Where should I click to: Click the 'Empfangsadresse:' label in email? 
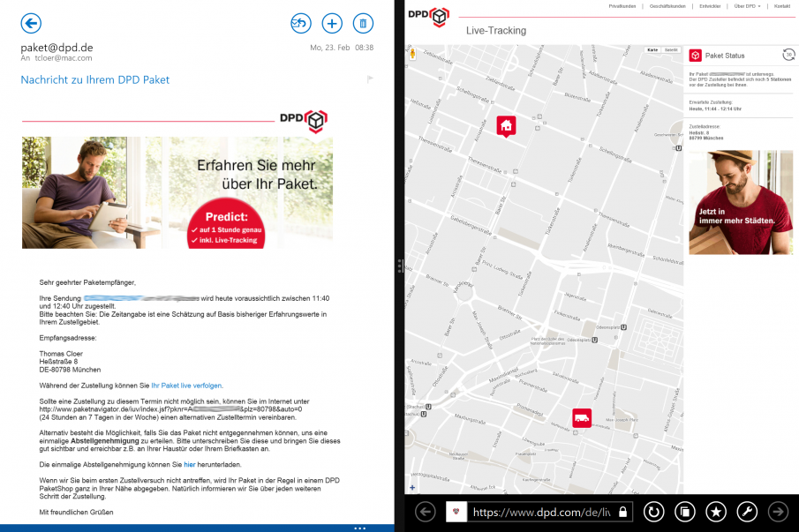(x=68, y=338)
